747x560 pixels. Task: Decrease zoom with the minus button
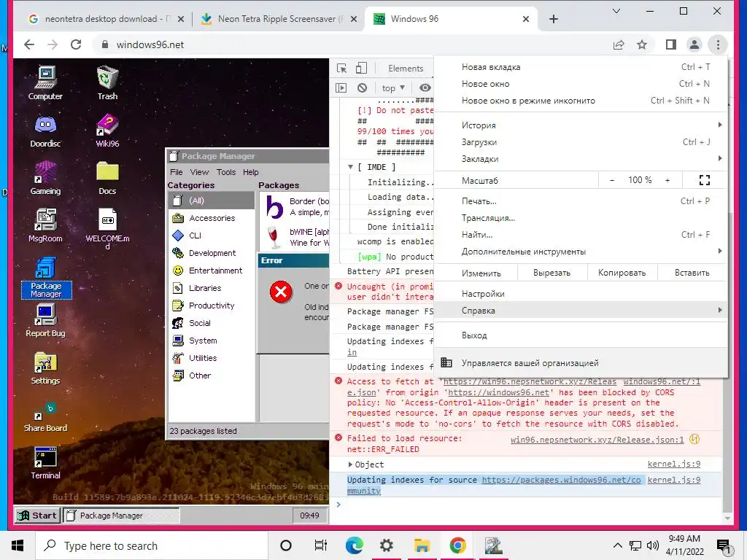612,181
